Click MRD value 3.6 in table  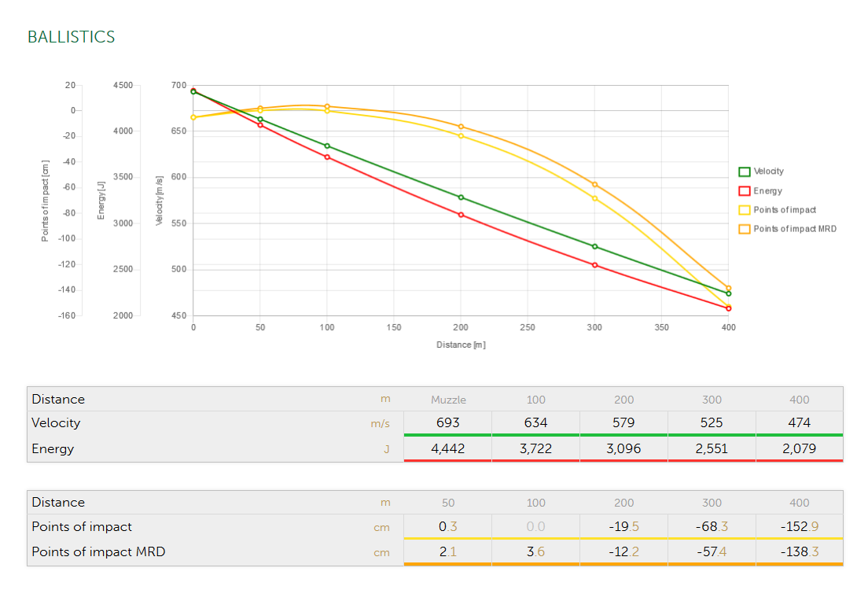click(x=535, y=551)
